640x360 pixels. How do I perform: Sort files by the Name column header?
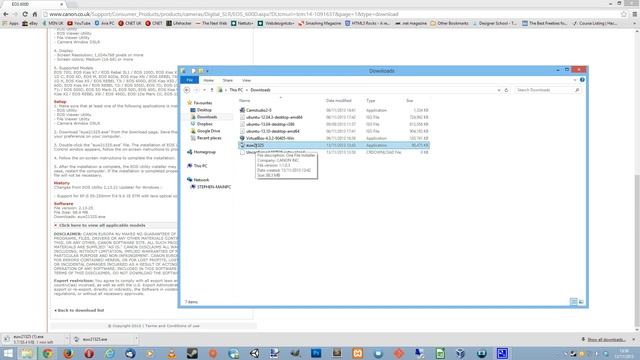coord(244,100)
